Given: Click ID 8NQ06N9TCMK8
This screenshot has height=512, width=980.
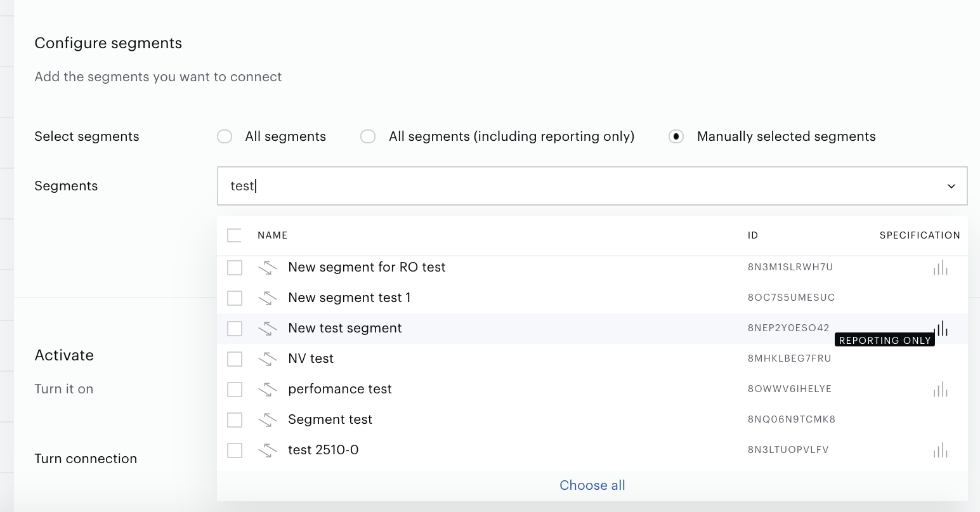Looking at the screenshot, I should coord(792,419).
